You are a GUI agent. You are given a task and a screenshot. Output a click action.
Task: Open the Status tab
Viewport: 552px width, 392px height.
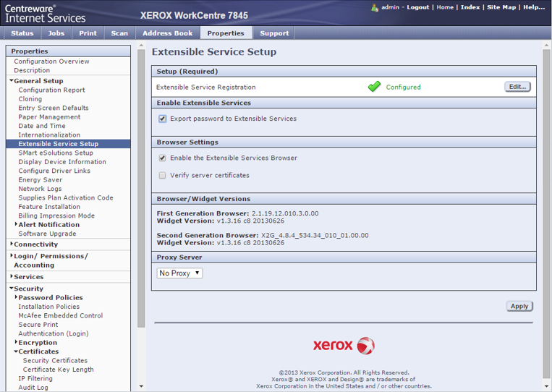pos(22,33)
